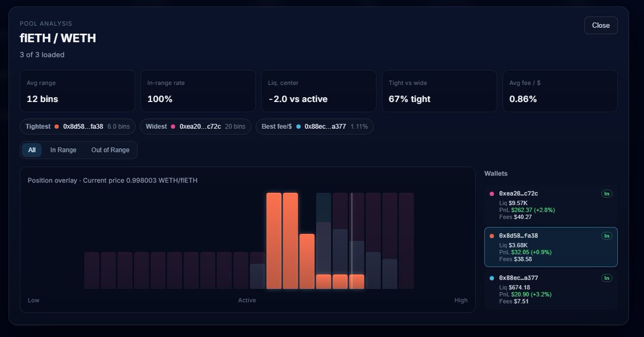
Task: Click the flETH / WETH pool title
Action: point(58,38)
